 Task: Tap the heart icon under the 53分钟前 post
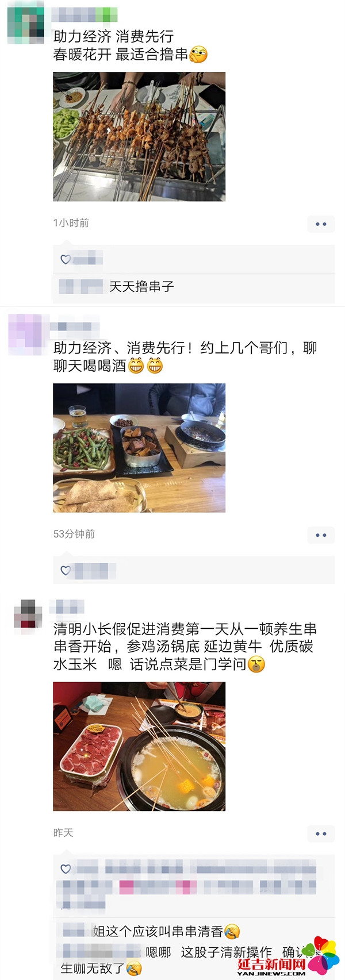[x=66, y=570]
